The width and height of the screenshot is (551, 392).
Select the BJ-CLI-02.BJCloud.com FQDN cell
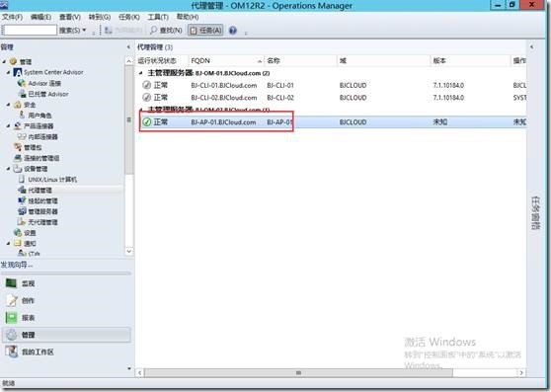tap(224, 98)
